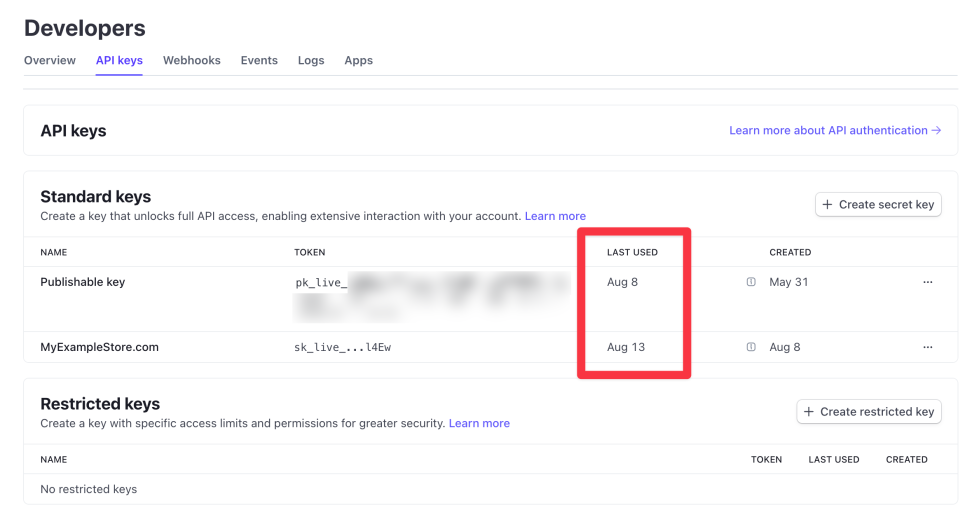Click the Last Used header in Standard keys
The height and width of the screenshot is (524, 979).
pos(632,252)
